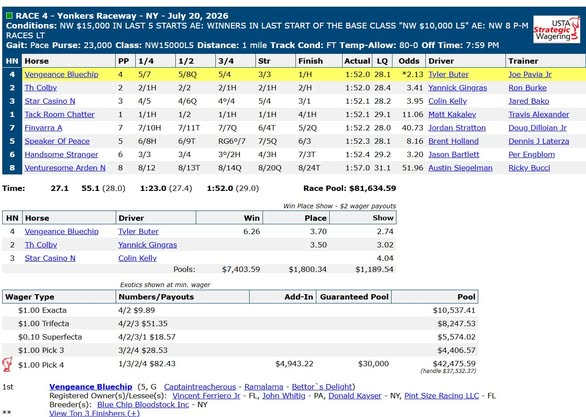This screenshot has height=417, width=586.
Task: Click Pick 4 add-in $4,943.22
Action: click(294, 364)
